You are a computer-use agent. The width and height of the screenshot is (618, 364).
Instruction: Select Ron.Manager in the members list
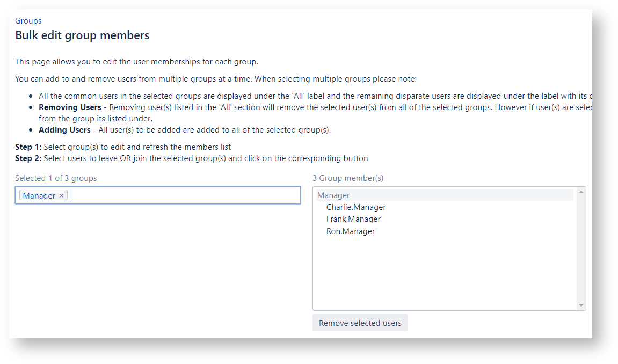[351, 231]
